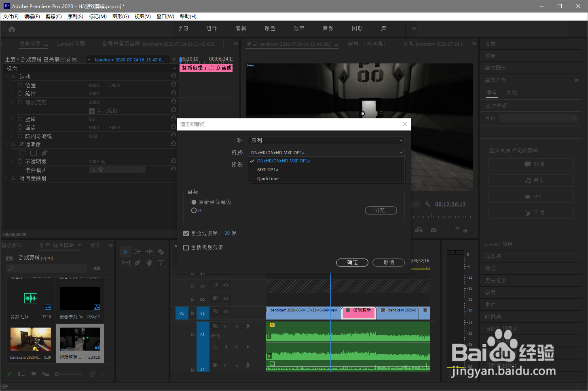Toggle the Rotation (旋转) stopwatch animation
Screen dimensions: 588x391
tap(20, 119)
